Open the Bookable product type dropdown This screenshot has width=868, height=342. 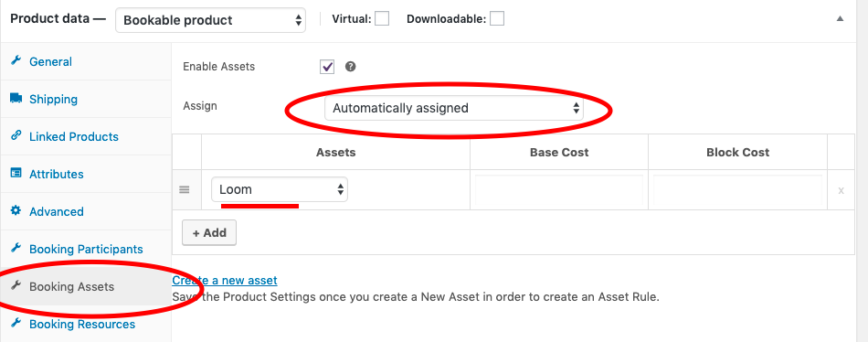tap(210, 20)
